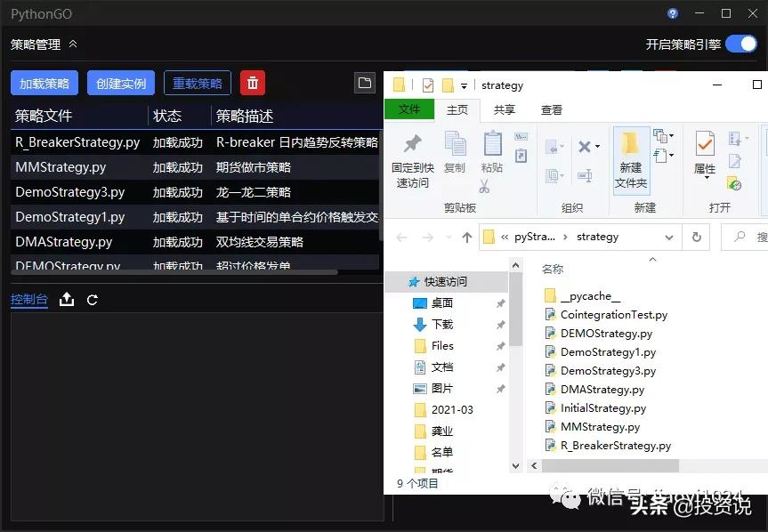Switch to the 查看 ribbon tab
The width and height of the screenshot is (768, 532).
tap(550, 109)
